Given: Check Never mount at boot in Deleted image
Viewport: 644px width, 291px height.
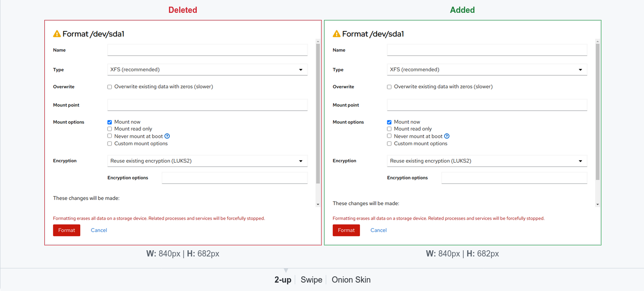Looking at the screenshot, I should tap(109, 136).
